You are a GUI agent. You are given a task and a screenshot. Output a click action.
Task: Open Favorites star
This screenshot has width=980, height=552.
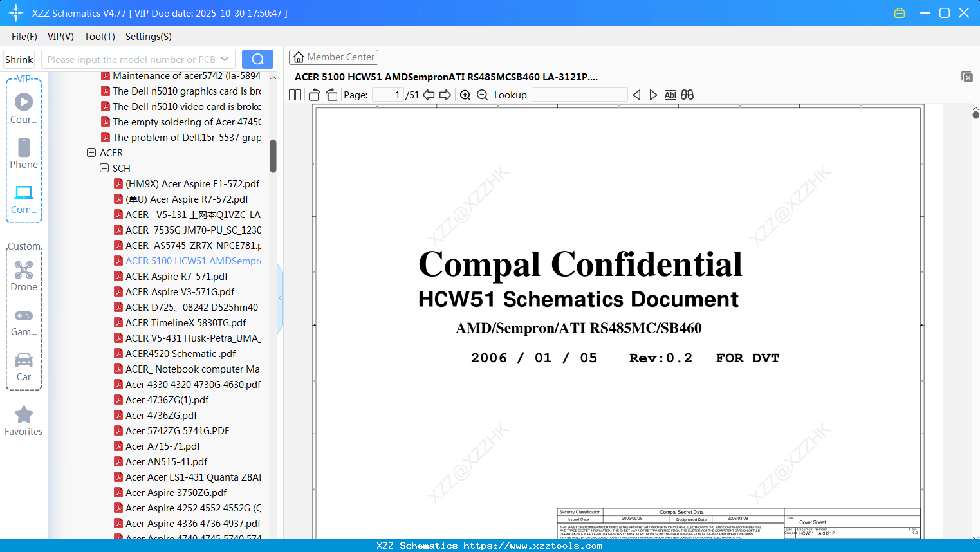(24, 421)
